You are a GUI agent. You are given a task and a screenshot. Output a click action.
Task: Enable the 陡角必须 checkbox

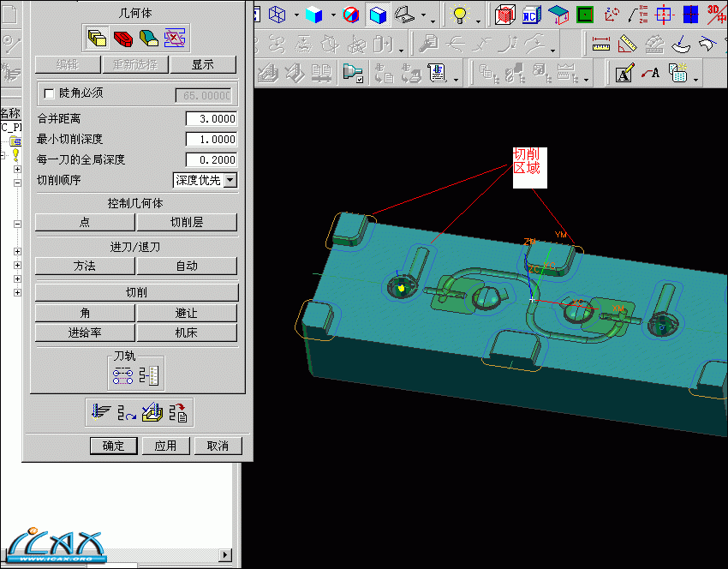tap(49, 93)
